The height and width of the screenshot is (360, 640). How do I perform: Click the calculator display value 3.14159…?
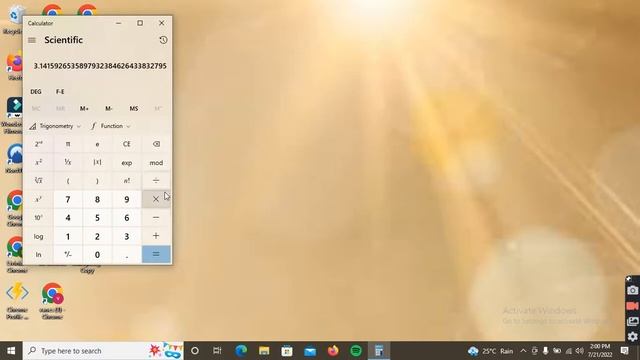(100, 66)
